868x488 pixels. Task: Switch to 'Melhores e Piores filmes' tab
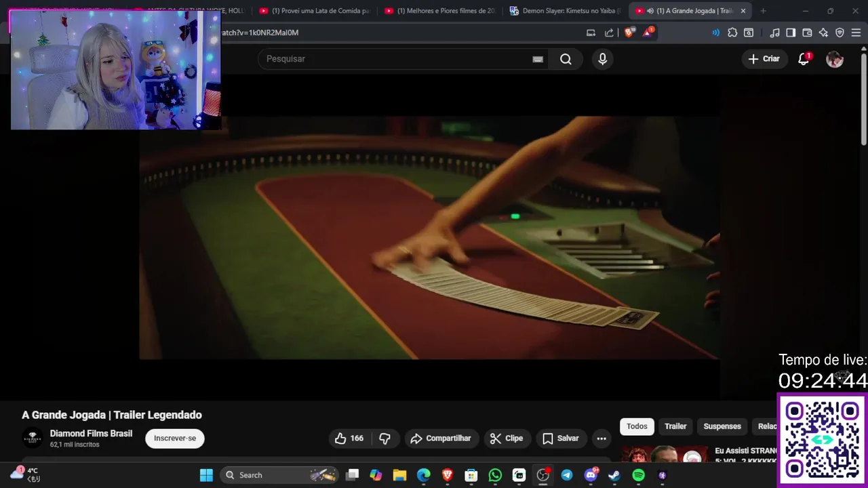pos(439,11)
